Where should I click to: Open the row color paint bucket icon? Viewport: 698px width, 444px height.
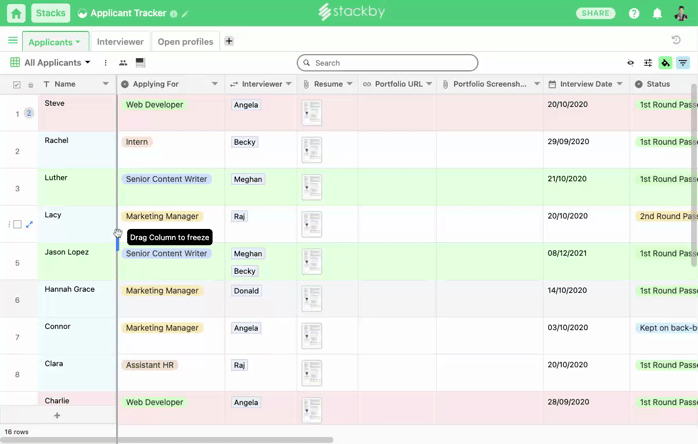665,63
